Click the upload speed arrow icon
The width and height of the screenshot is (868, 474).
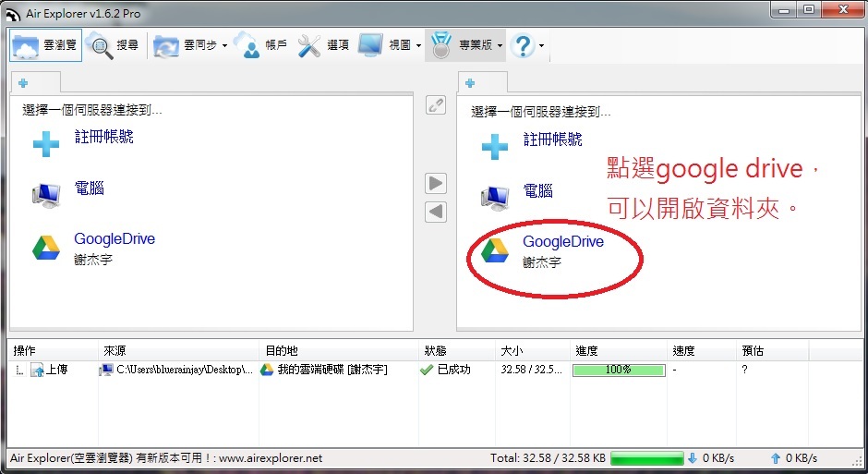[776, 458]
